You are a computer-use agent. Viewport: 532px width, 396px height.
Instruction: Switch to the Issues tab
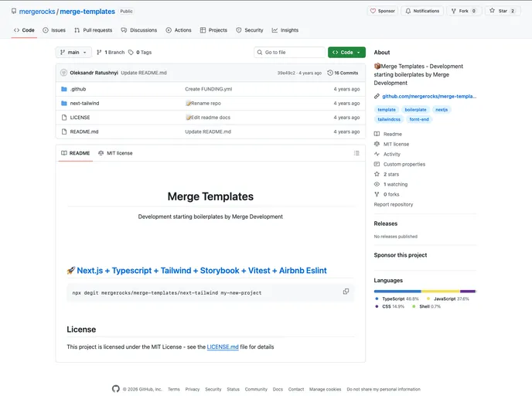click(54, 30)
